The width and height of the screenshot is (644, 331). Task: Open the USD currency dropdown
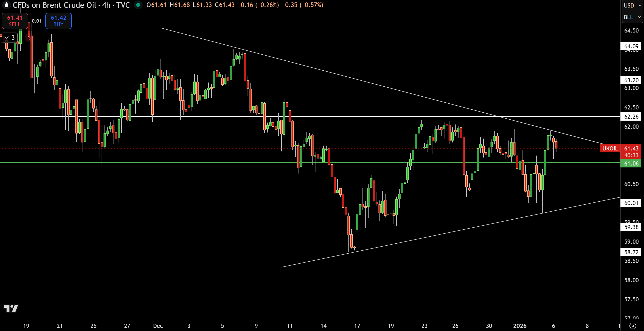[x=632, y=5]
